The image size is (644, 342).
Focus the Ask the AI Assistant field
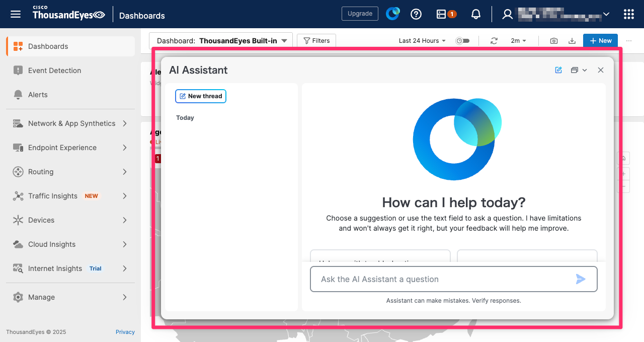tap(454, 279)
